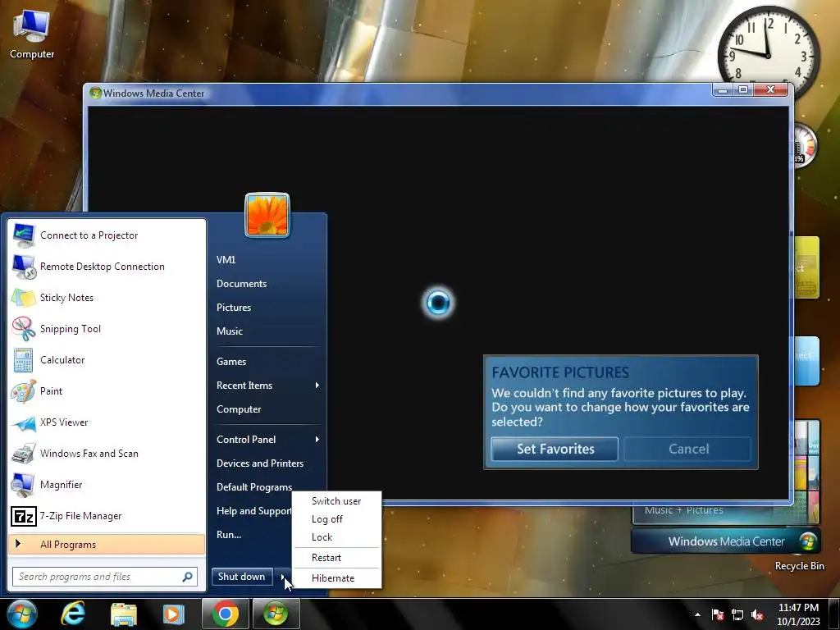The height and width of the screenshot is (630, 840).
Task: Open the Run... dialog
Action: (229, 535)
